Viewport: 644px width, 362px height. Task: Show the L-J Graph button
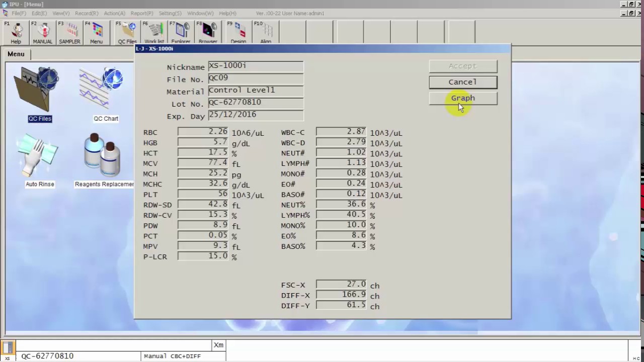click(x=463, y=98)
